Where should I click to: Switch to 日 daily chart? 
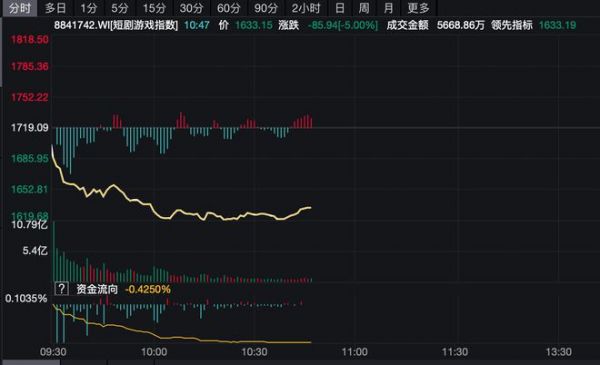(339, 8)
